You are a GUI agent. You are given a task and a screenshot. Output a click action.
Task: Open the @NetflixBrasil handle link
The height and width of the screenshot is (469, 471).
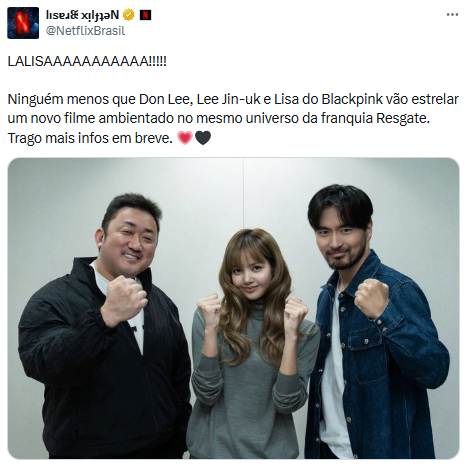(x=85, y=31)
